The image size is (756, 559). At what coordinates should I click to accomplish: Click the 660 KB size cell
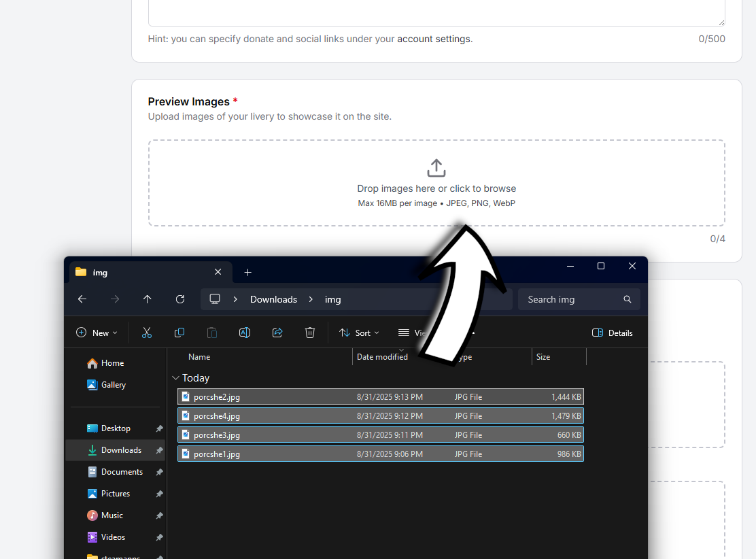(569, 435)
